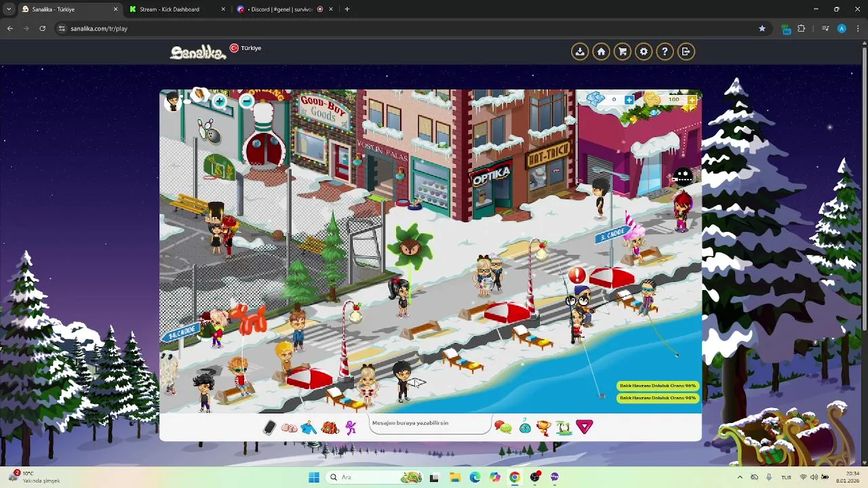Open Microsoft Edge from taskbar
868x488 pixels.
(475, 477)
